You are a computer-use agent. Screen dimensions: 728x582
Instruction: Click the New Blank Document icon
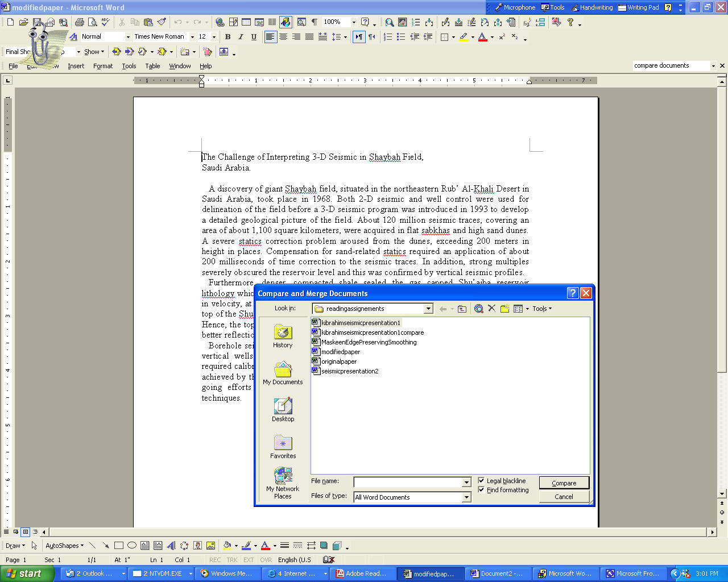click(10, 22)
